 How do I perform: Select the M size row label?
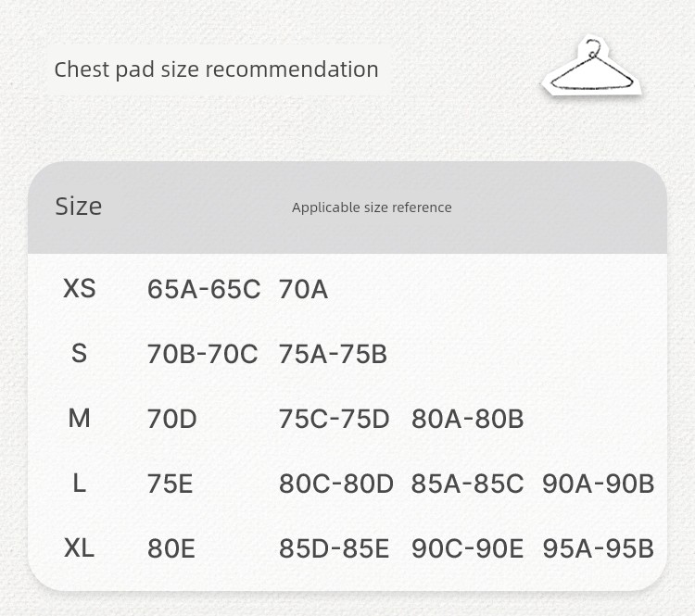(80, 419)
